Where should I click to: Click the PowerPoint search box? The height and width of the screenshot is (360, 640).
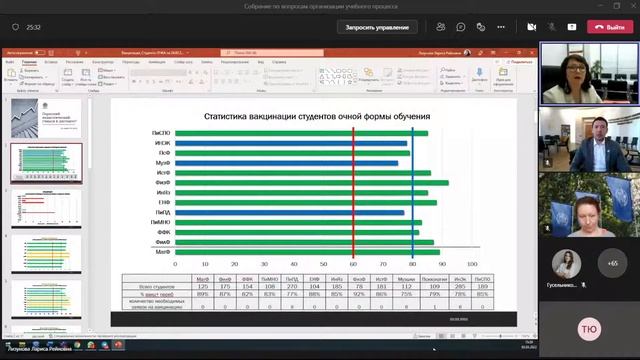tap(272, 53)
